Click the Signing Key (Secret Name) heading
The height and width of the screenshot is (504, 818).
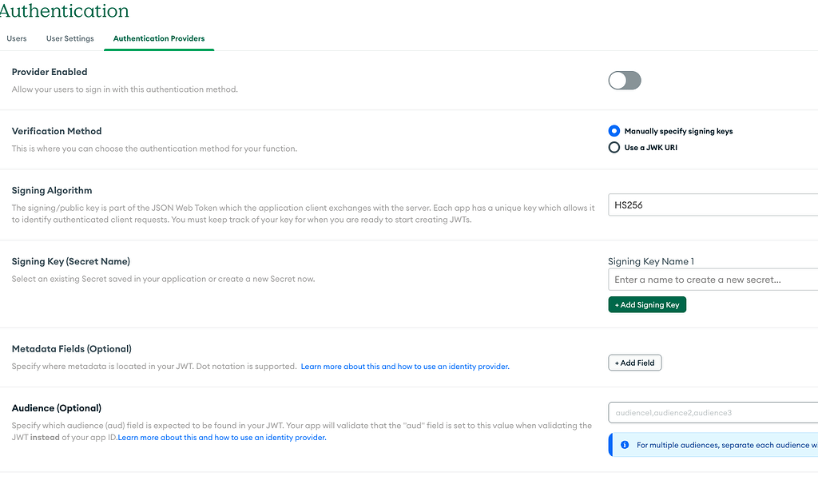[71, 261]
